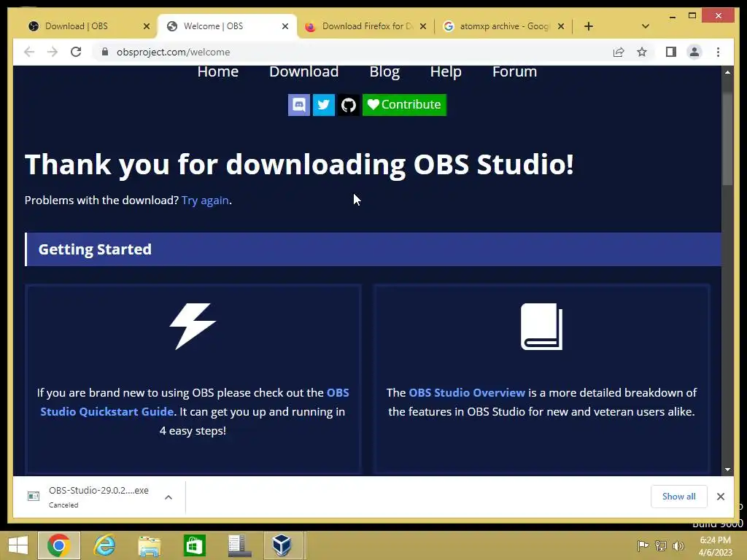
Task: Open the Twitter icon link
Action: [x=323, y=105]
